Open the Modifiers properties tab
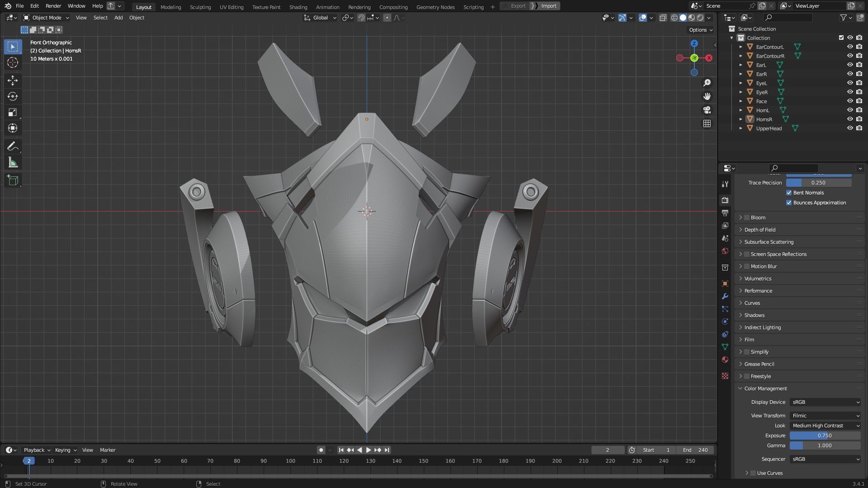 pos(725,296)
